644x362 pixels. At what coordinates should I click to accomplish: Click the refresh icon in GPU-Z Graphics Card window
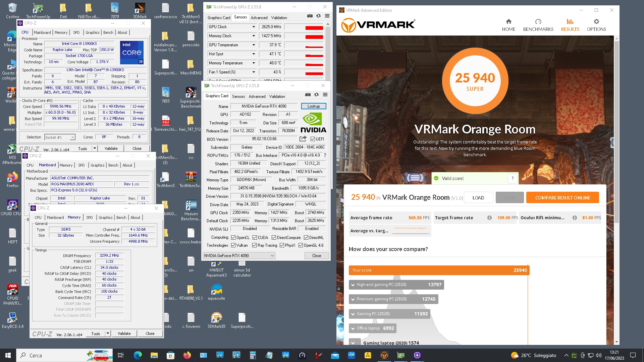(316, 95)
